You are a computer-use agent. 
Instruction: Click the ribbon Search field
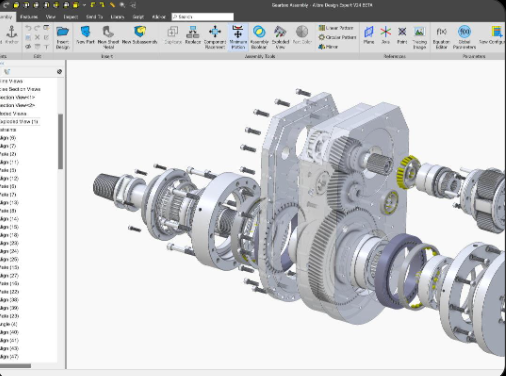203,17
